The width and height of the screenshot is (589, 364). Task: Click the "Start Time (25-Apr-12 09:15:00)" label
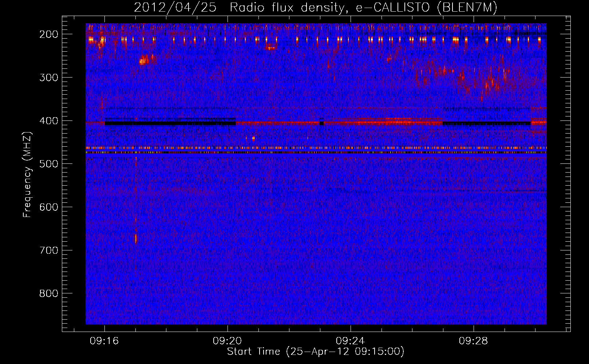coord(316,352)
